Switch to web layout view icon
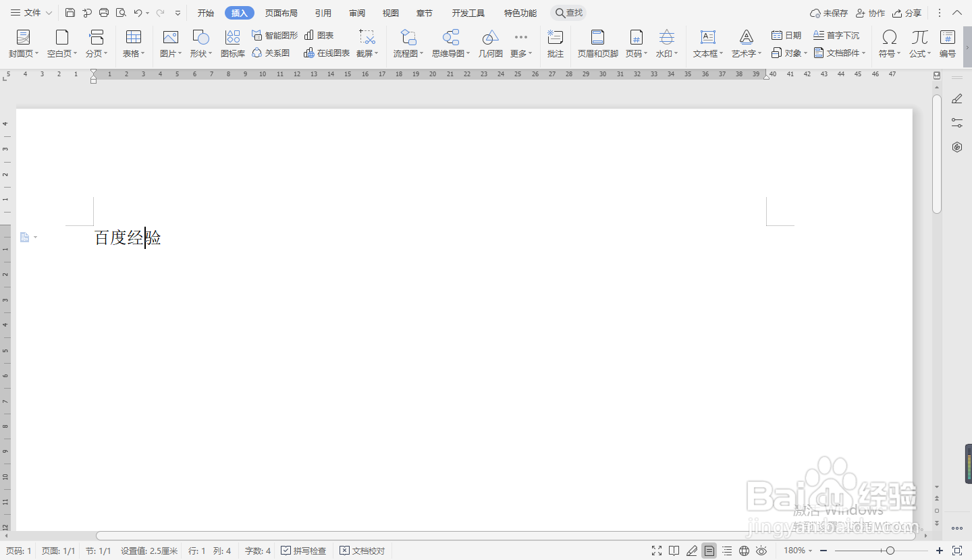972x560 pixels. [744, 551]
